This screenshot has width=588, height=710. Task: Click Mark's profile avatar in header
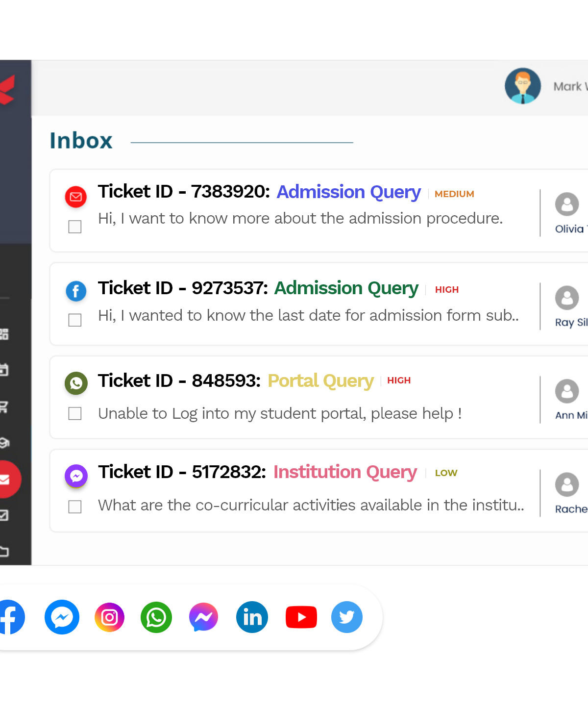tap(523, 86)
